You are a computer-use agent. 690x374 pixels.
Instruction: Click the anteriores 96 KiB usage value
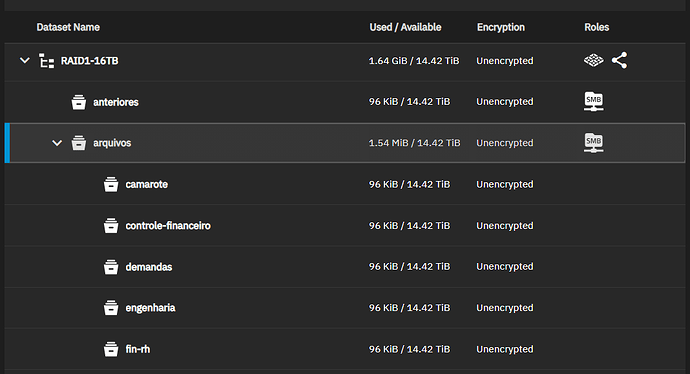tap(410, 102)
